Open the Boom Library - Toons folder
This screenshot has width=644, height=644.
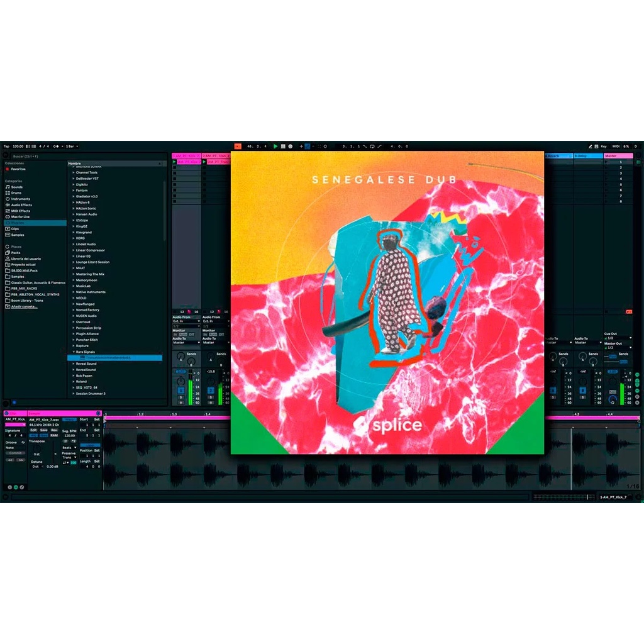[27, 301]
